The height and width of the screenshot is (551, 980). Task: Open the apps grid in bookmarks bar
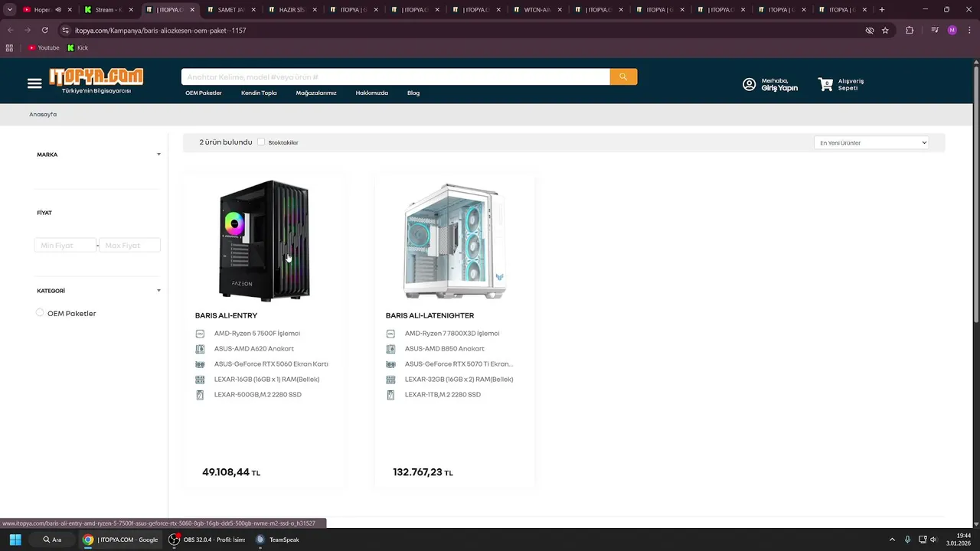[x=9, y=47]
